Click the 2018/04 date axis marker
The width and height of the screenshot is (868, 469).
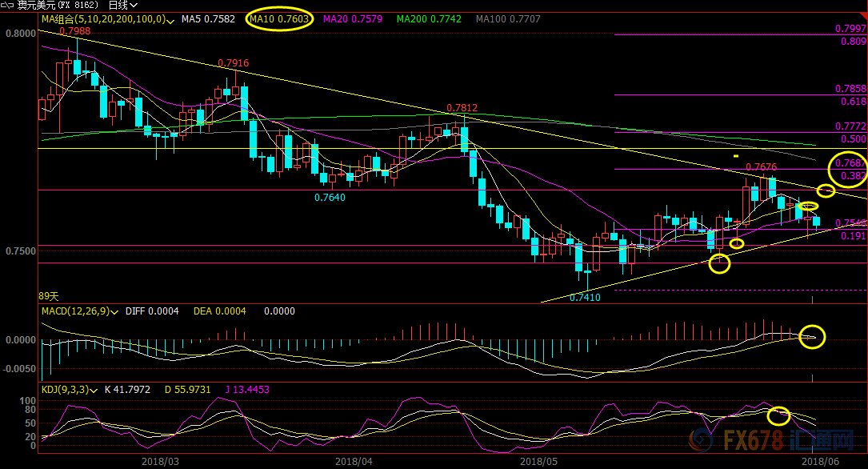click(x=354, y=461)
